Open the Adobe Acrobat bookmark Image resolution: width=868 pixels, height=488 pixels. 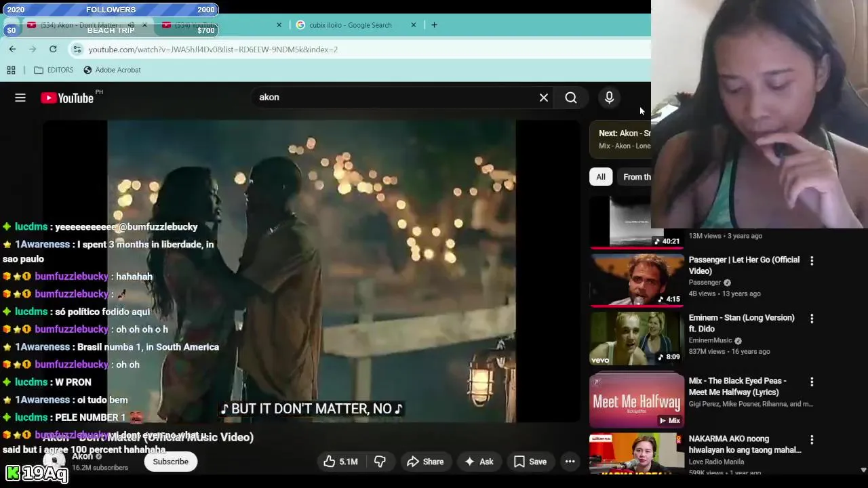tap(112, 70)
